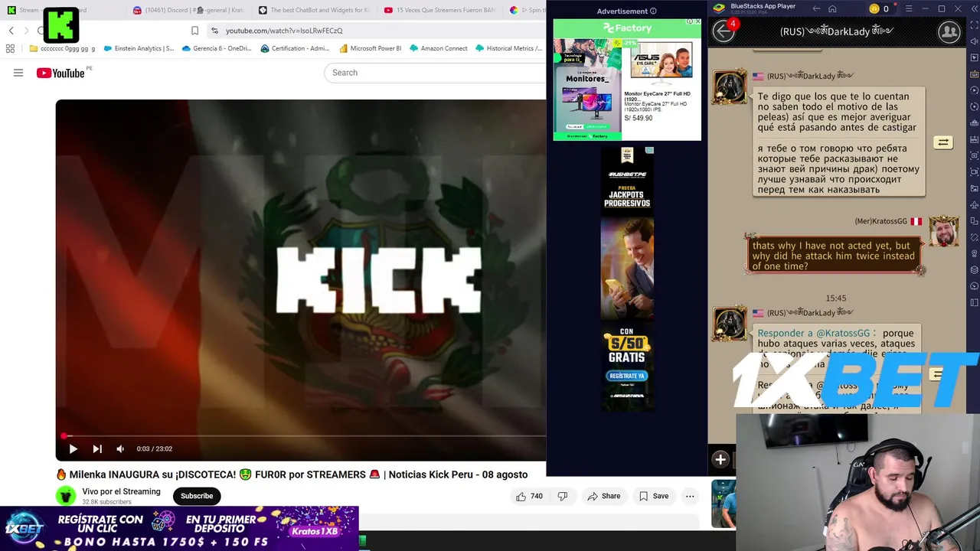Toggle translation on DarkLady's first message
980x551 pixels.
pyautogui.click(x=942, y=142)
